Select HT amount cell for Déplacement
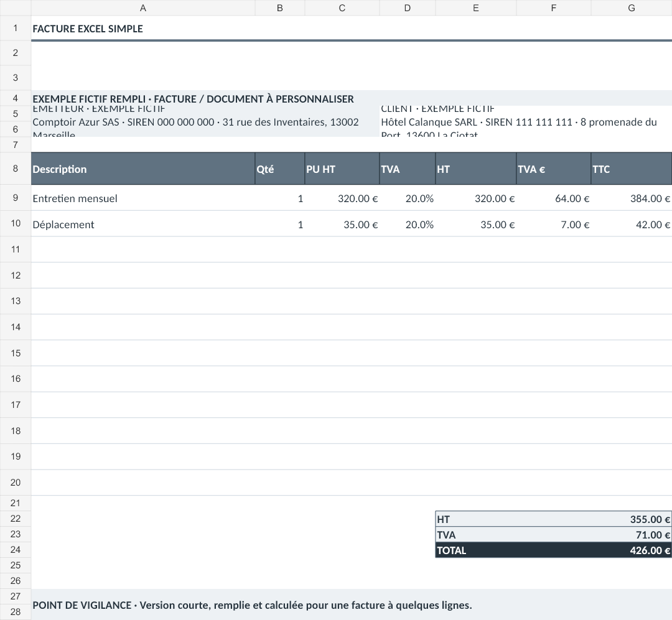The width and height of the screenshot is (672, 620). (476, 224)
